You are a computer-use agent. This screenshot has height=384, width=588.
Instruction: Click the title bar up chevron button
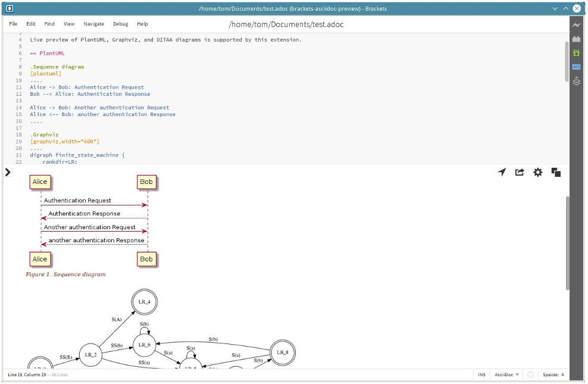click(566, 8)
